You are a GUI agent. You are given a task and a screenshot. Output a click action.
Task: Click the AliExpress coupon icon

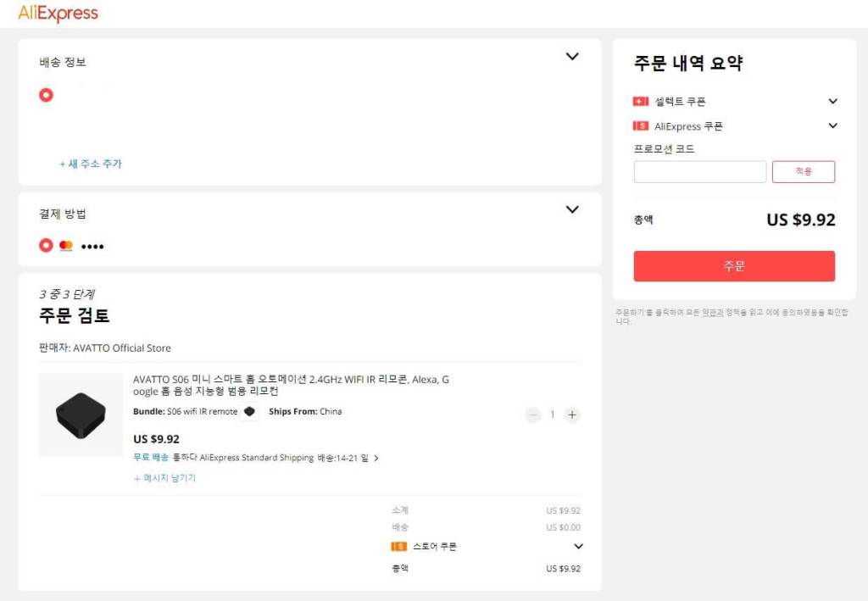click(641, 126)
